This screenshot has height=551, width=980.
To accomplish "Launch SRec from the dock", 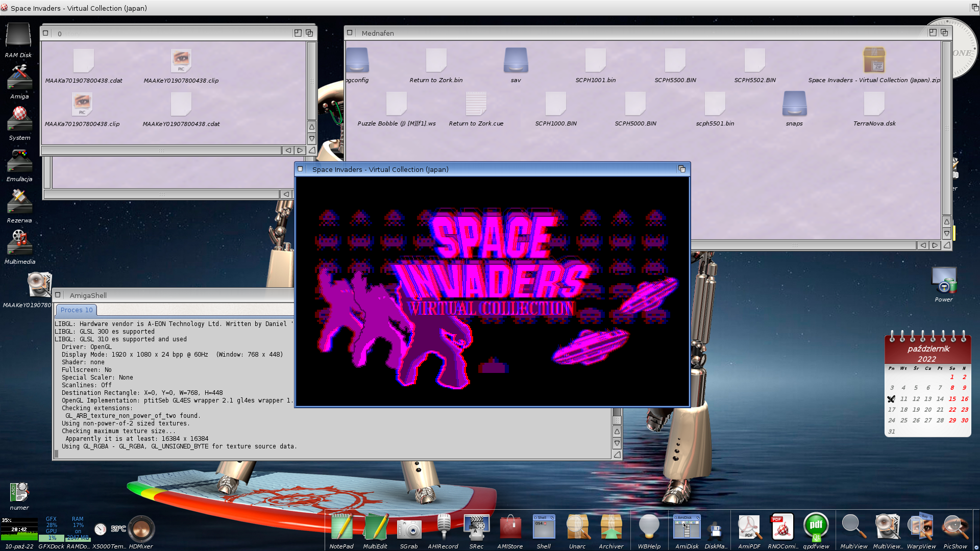I will pyautogui.click(x=476, y=528).
